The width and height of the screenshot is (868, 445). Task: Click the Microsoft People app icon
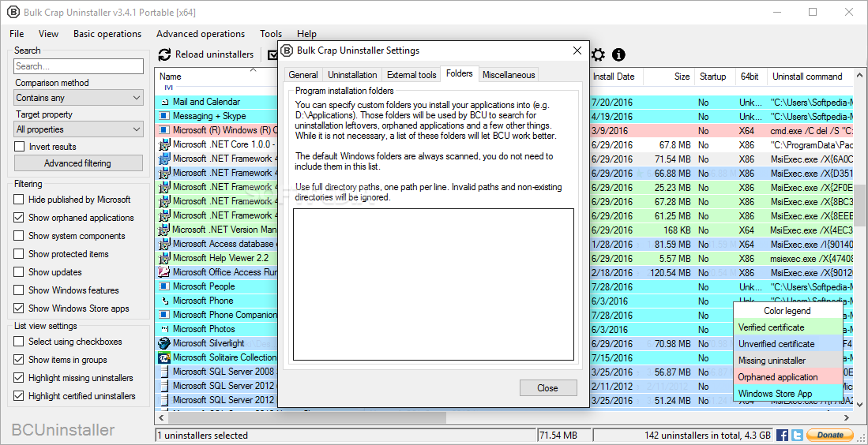click(164, 286)
